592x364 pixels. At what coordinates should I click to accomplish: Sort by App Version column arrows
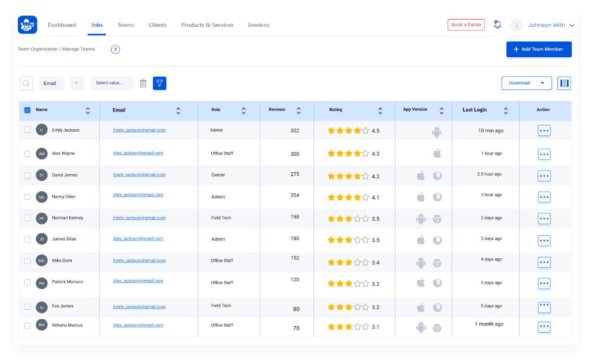click(441, 111)
